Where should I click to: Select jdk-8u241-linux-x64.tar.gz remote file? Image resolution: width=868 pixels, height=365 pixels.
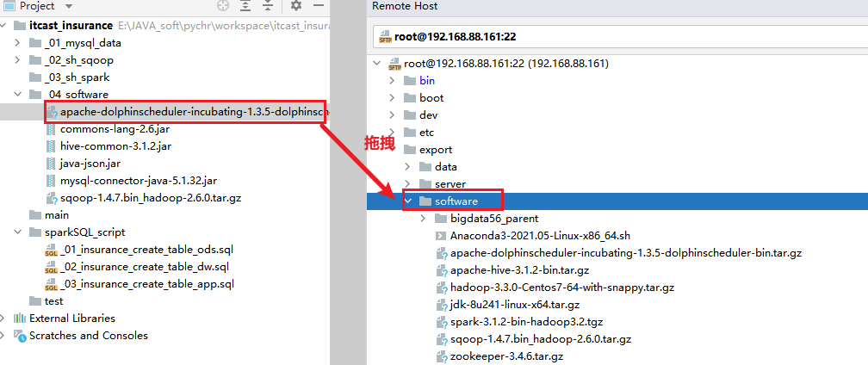515,304
